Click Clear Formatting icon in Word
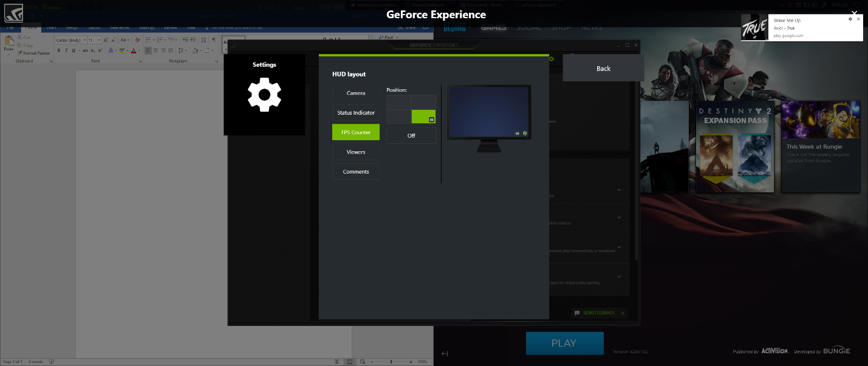This screenshot has width=868, height=366. pos(138,40)
